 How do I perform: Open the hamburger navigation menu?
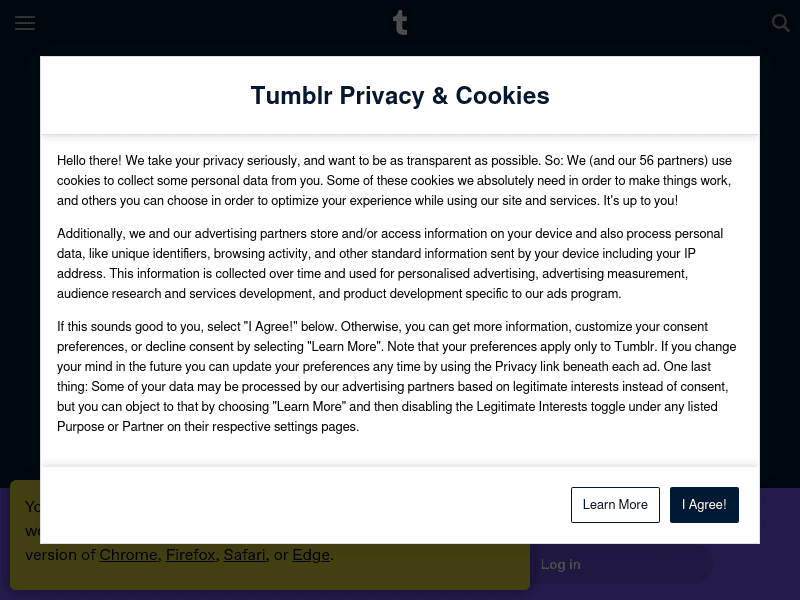pyautogui.click(x=25, y=23)
